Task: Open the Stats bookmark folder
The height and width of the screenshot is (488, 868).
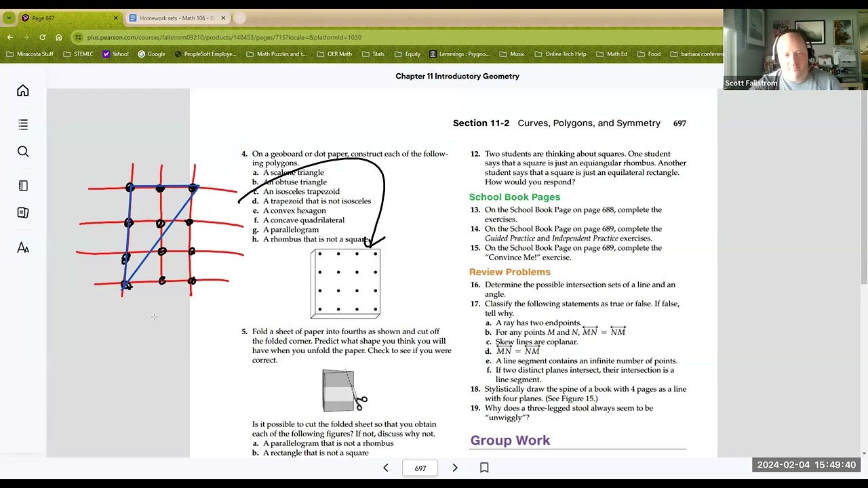Action: tap(373, 54)
